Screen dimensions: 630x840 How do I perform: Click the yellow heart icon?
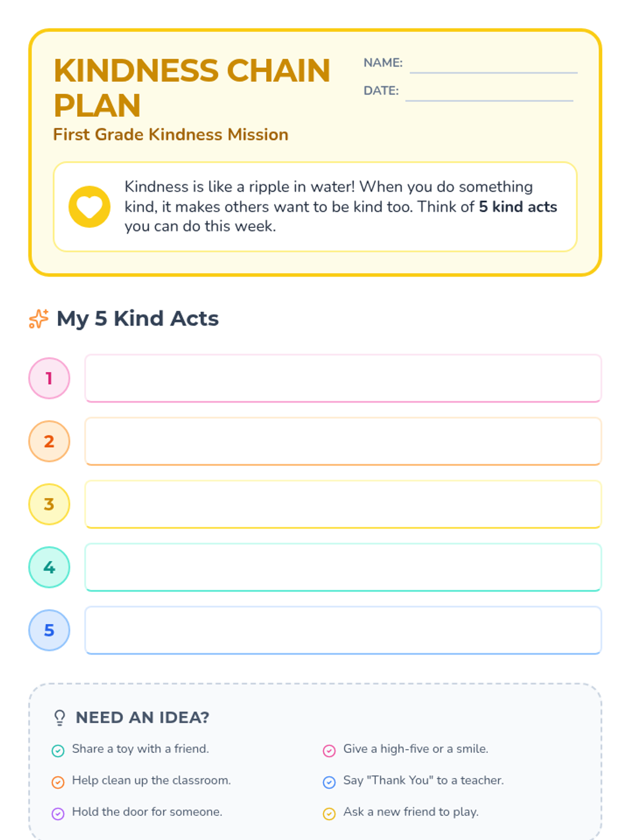(89, 207)
